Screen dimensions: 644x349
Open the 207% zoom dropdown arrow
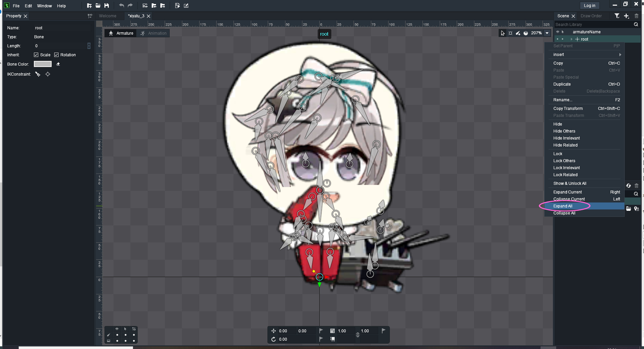coord(547,33)
